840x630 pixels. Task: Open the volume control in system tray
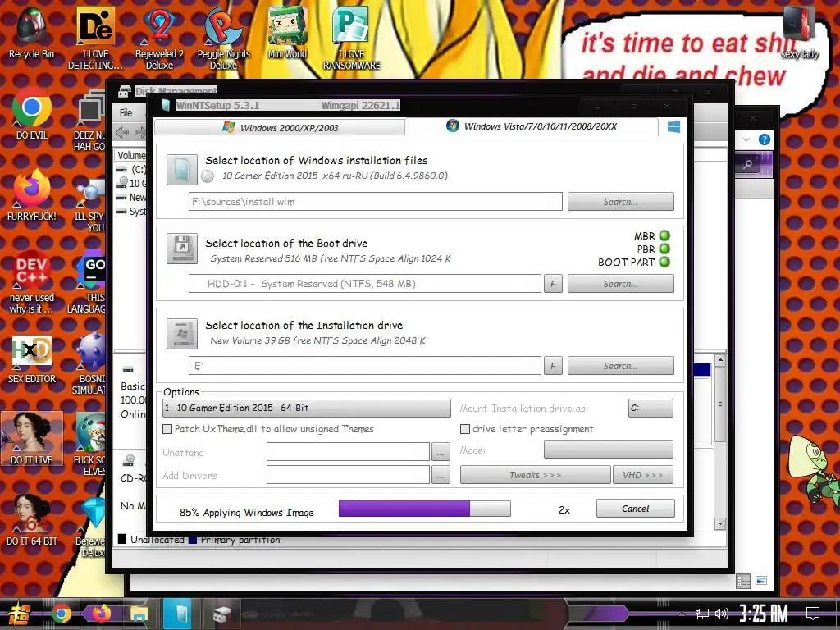pos(721,614)
